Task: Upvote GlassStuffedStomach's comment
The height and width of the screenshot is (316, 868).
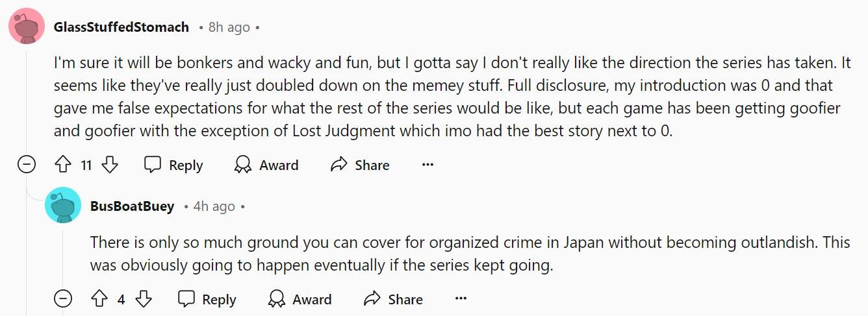Action: coord(63,165)
